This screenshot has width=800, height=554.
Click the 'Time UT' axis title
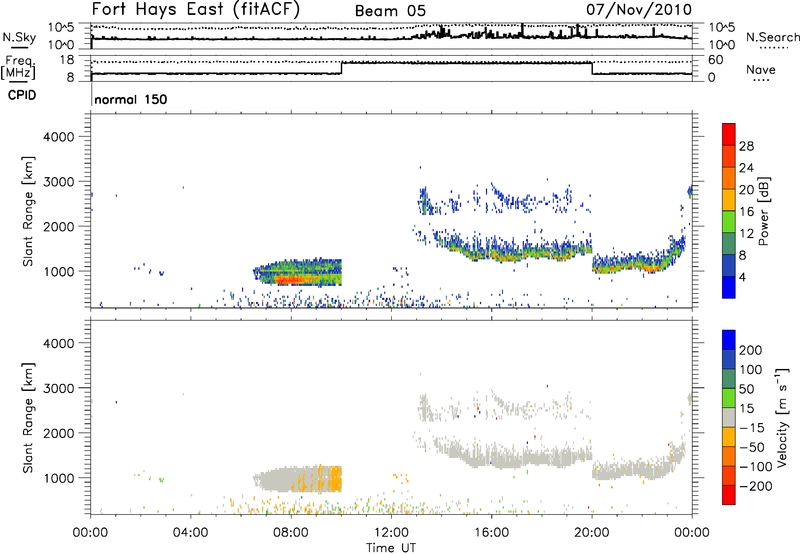391,548
